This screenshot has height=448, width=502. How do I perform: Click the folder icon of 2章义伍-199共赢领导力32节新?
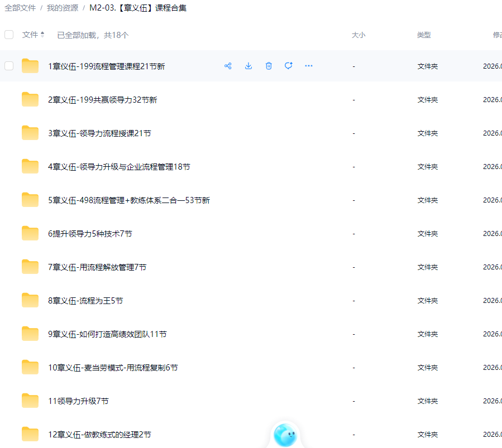(30, 99)
